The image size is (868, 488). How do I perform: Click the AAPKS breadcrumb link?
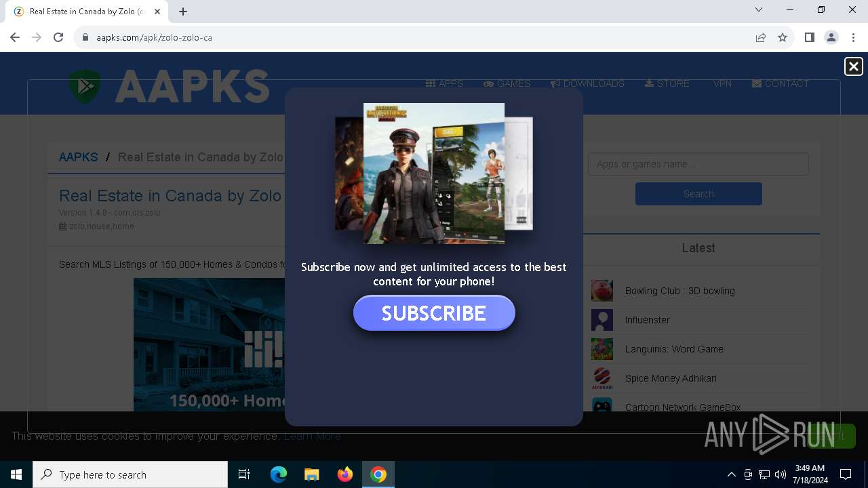click(78, 157)
